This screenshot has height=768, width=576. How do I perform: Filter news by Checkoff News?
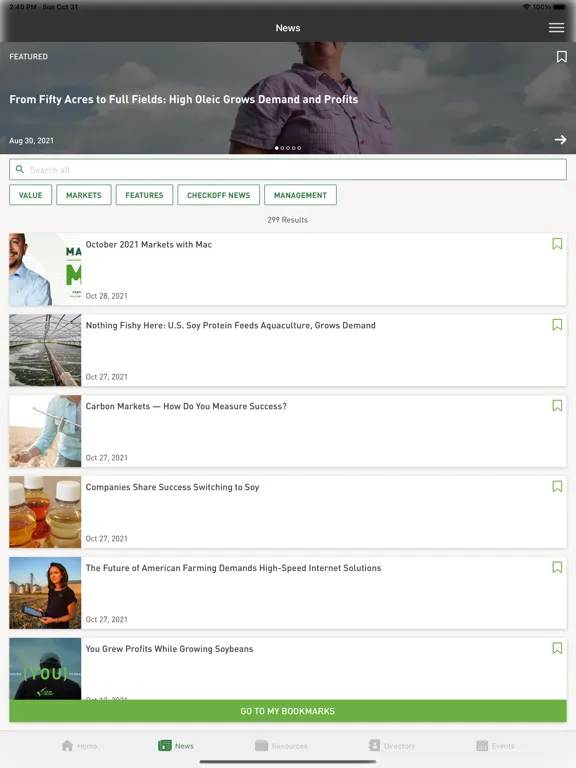coord(218,195)
